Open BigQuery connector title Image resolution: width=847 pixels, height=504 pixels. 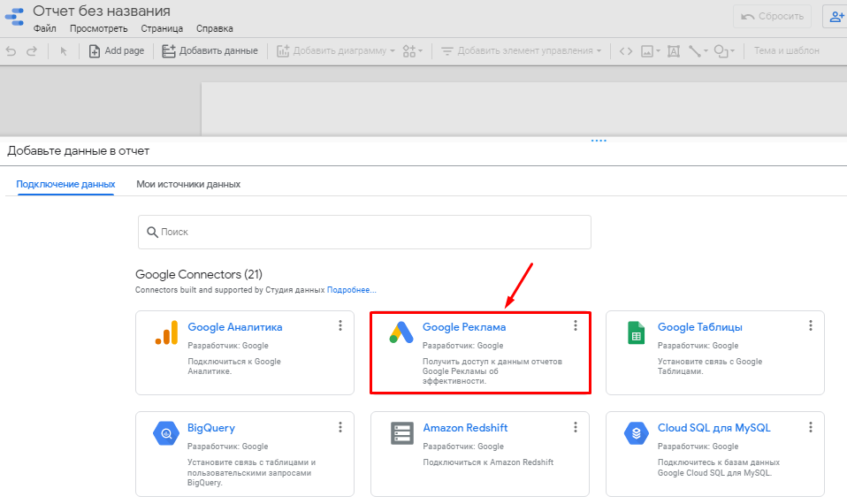tap(211, 428)
